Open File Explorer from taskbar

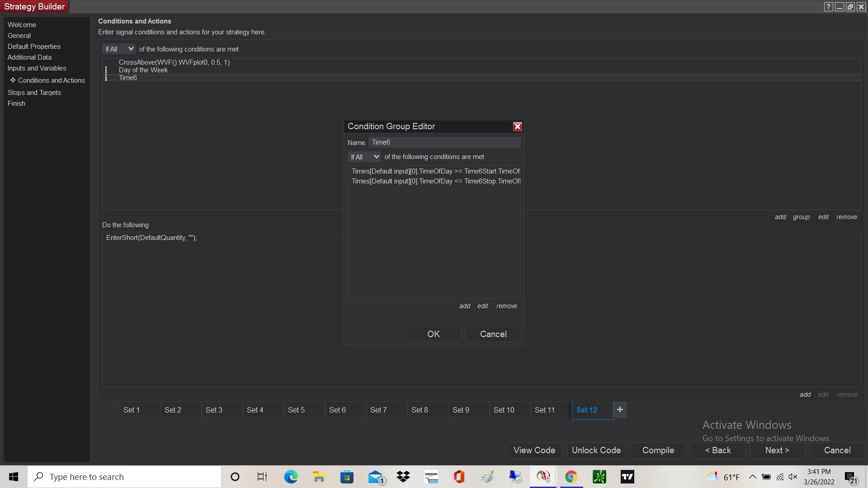point(319,477)
